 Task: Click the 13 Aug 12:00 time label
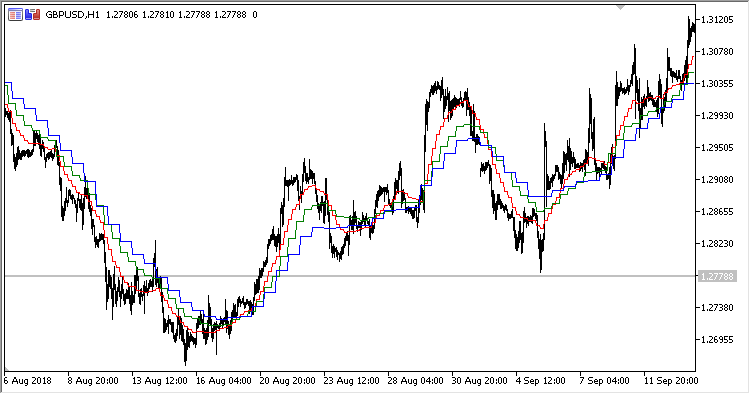[x=159, y=381]
